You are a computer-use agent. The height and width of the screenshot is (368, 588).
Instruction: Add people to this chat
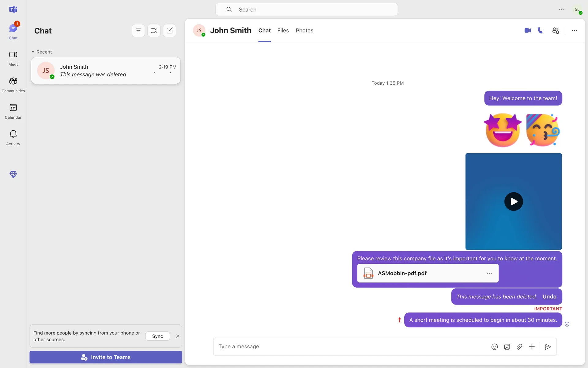coord(556,30)
